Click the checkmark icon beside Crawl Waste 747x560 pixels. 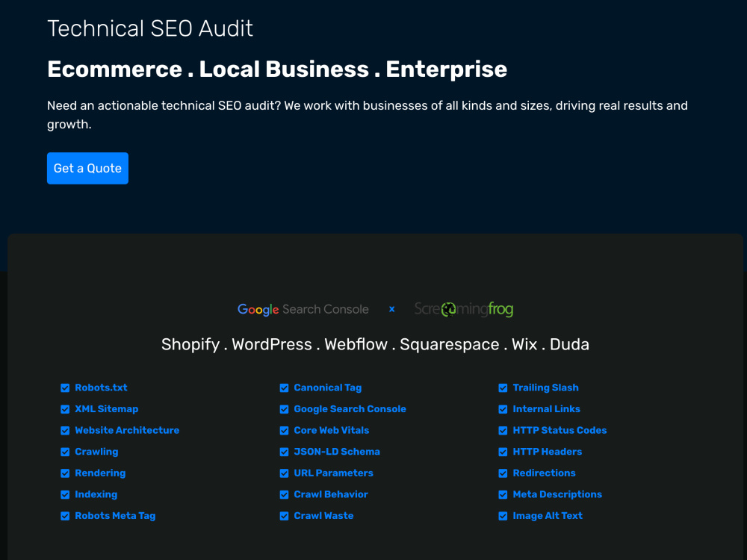[285, 516]
